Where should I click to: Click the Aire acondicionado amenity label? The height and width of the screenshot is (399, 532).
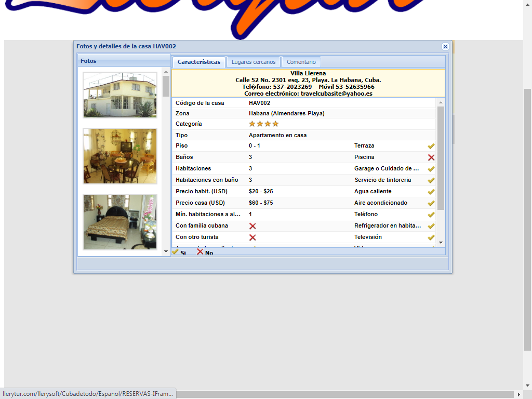point(381,203)
